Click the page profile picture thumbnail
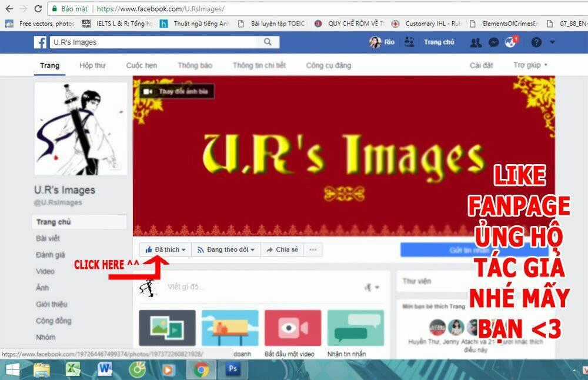The height and width of the screenshot is (380, 588). coord(81,129)
